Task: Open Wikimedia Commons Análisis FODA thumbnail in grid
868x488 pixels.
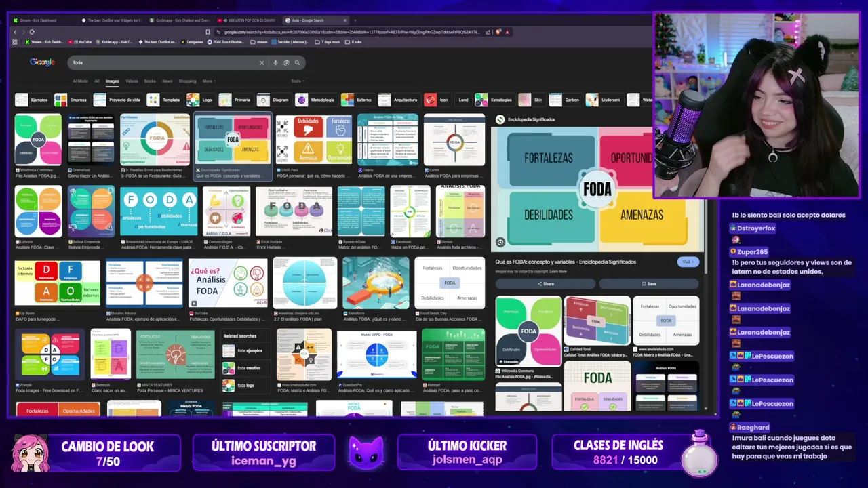Action: pos(38,140)
